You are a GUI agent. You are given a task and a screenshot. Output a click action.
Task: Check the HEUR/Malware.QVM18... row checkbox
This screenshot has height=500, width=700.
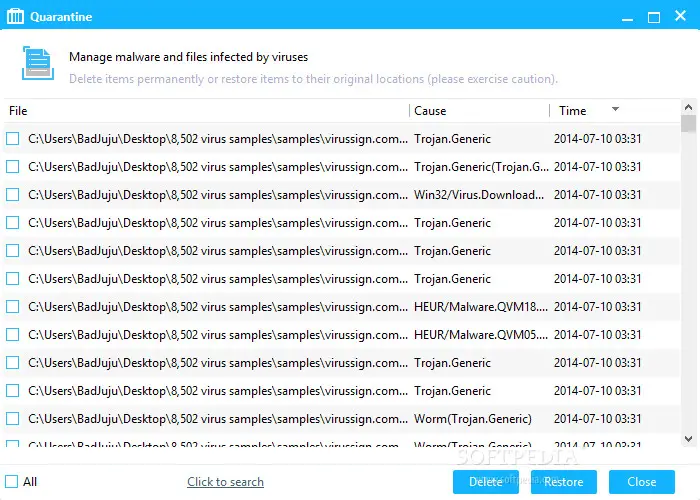click(12, 307)
